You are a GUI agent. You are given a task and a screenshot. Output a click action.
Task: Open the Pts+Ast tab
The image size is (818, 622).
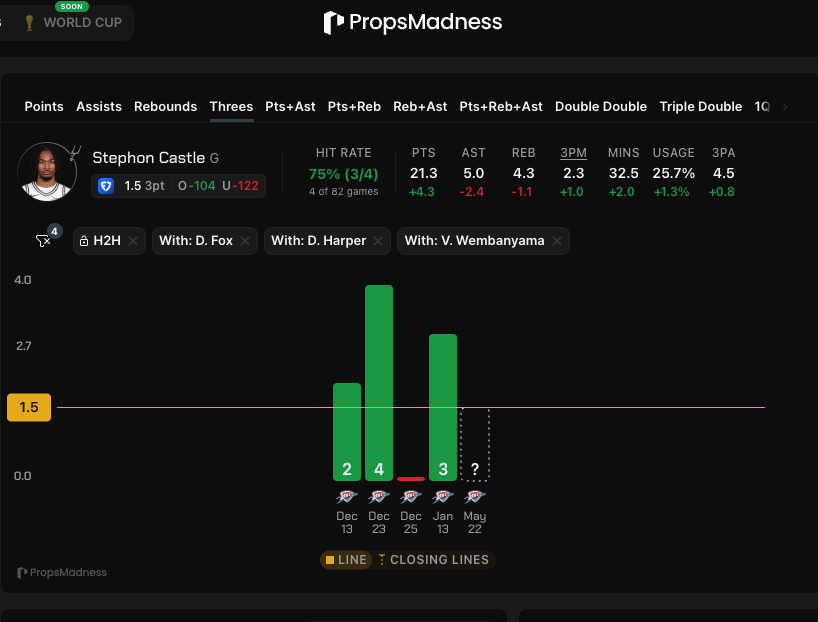pyautogui.click(x=290, y=106)
